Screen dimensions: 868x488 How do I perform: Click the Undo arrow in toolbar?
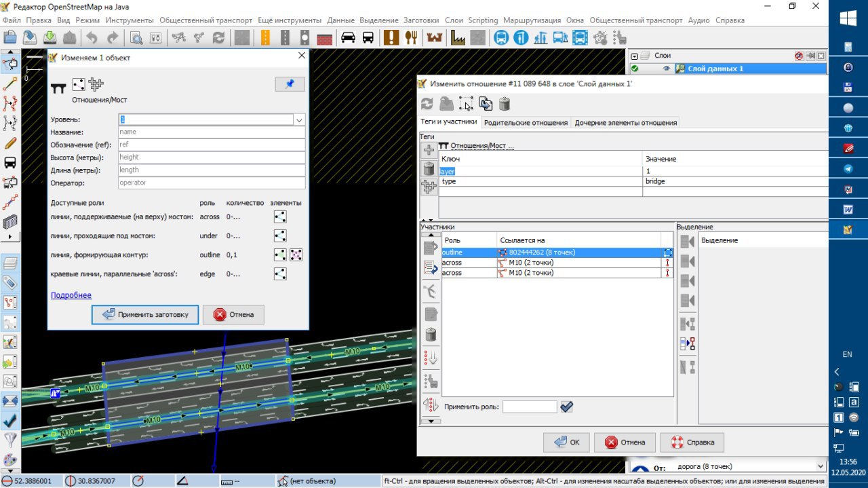click(92, 37)
